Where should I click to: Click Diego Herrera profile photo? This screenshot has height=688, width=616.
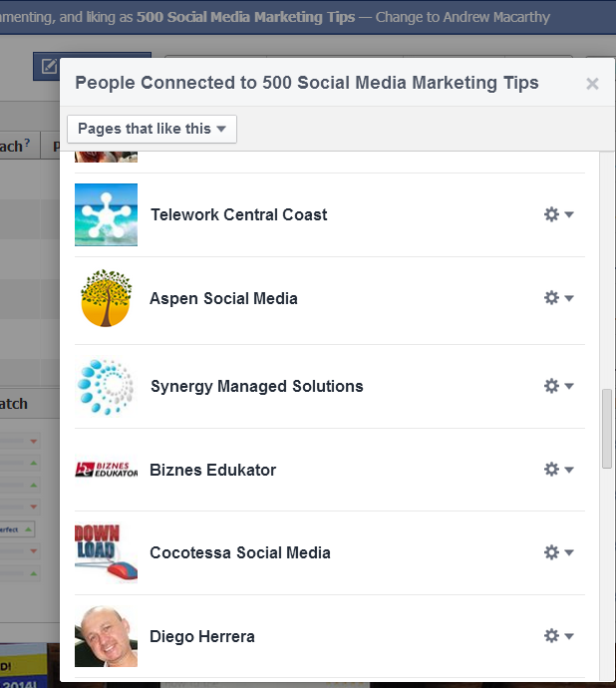[x=106, y=636]
